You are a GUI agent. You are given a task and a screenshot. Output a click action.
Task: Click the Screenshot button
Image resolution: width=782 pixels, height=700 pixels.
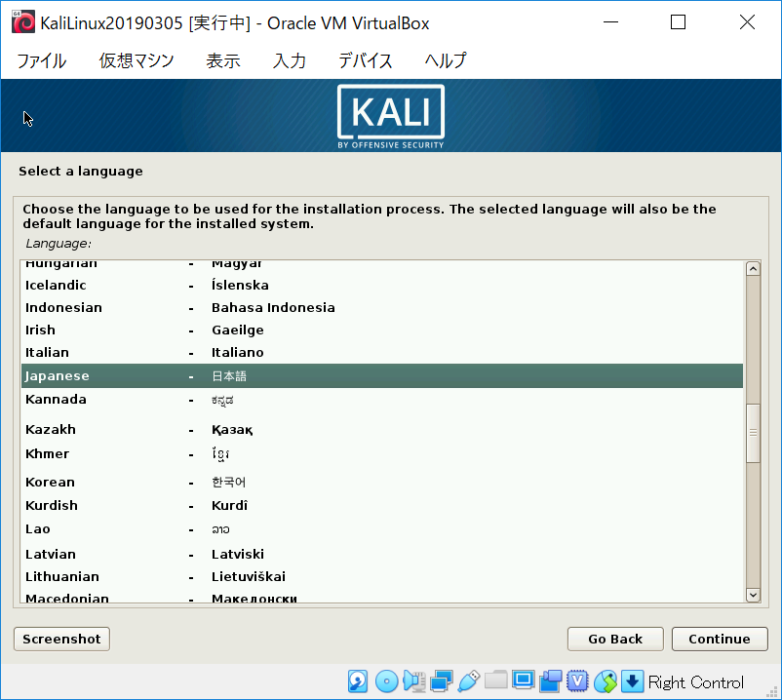[x=61, y=640]
